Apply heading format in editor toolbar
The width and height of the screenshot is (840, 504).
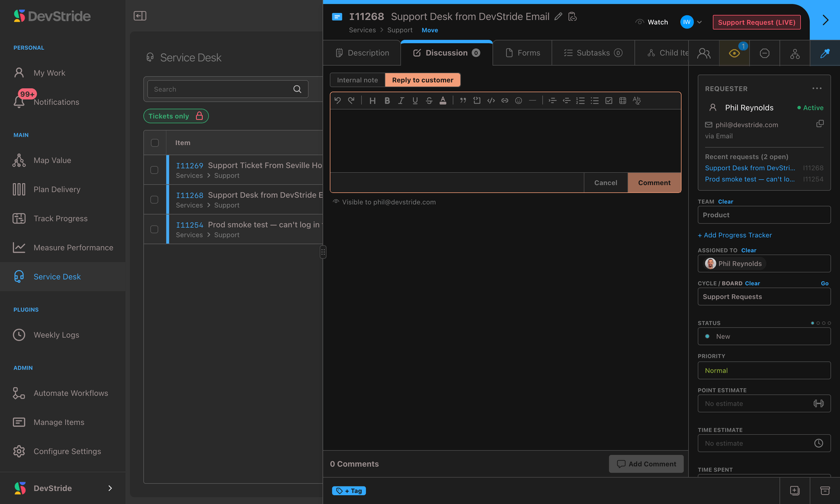372,101
